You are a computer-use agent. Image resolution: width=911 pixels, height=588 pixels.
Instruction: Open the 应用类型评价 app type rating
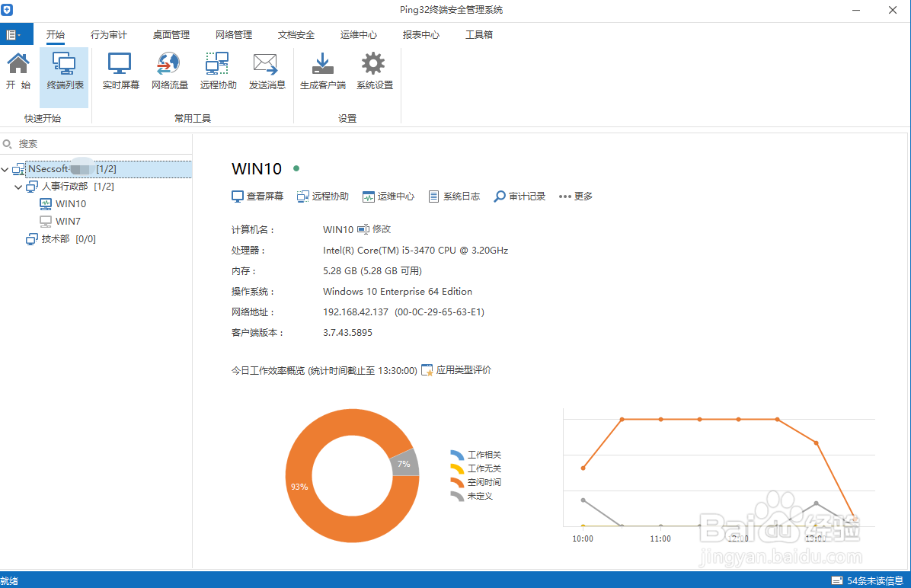[456, 370]
